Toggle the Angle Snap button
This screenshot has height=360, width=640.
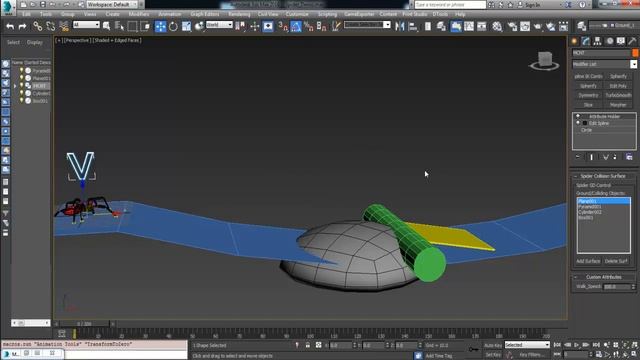296,27
